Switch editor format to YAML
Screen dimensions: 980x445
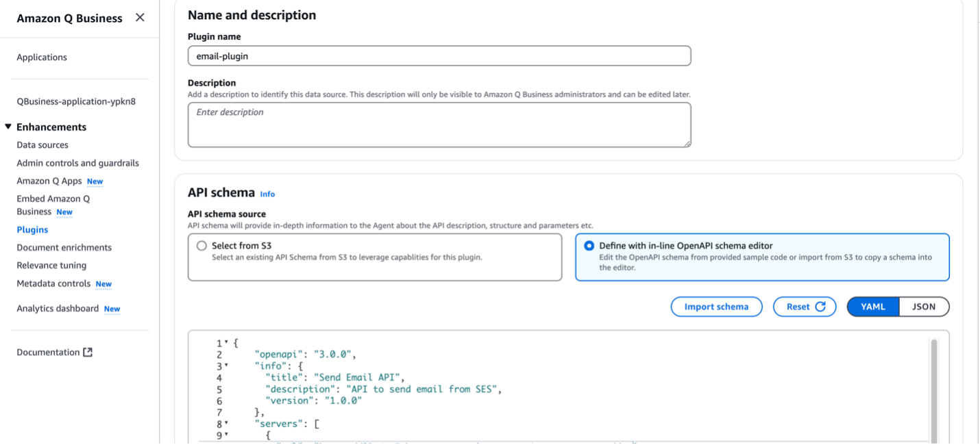[x=873, y=307]
